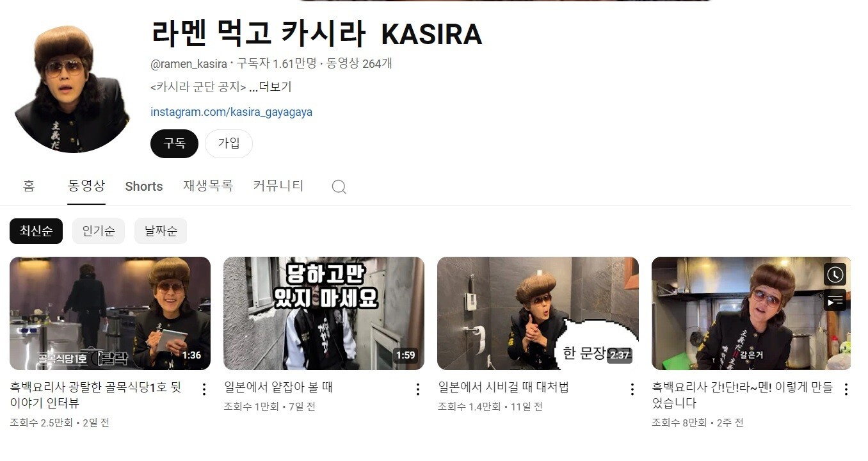Select the 최신순 sort filter chip
This screenshot has width=868, height=461.
[x=36, y=231]
